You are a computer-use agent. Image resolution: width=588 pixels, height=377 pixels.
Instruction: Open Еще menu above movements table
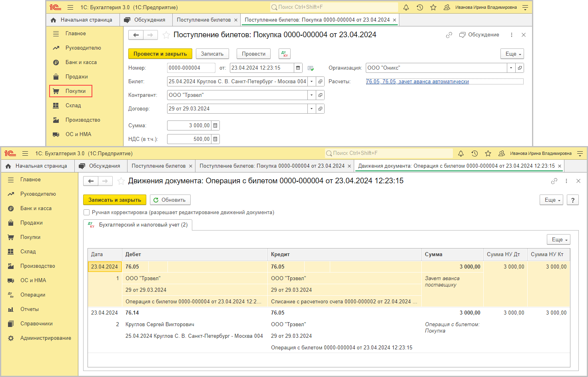[x=558, y=239]
